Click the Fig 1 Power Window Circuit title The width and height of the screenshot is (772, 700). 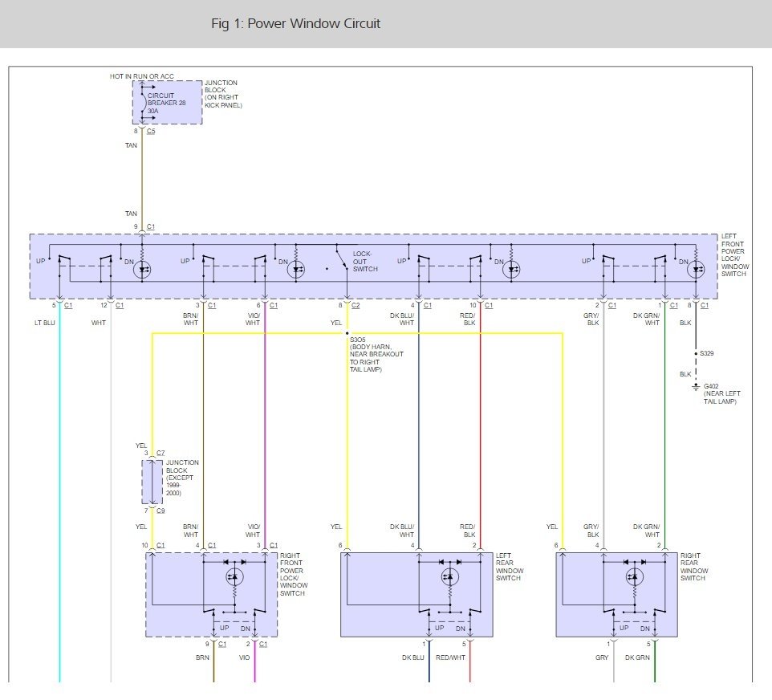click(295, 23)
